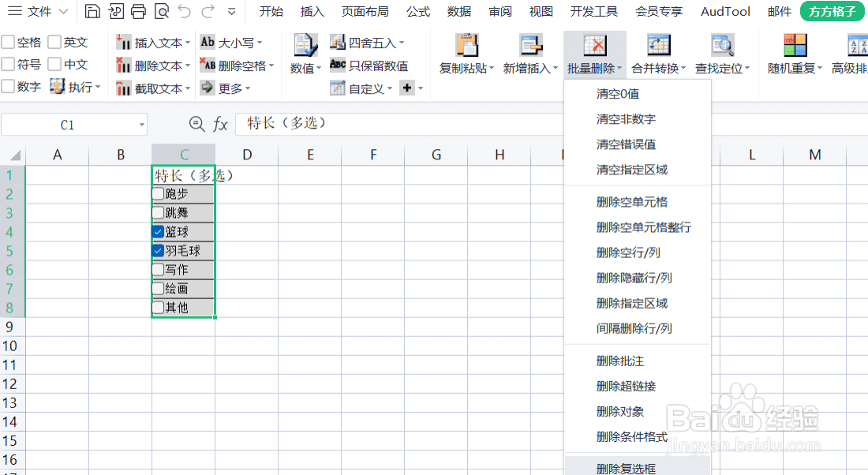This screenshot has width=868, height=475.
Task: Click the 自定义 pencil icon
Action: 338,88
